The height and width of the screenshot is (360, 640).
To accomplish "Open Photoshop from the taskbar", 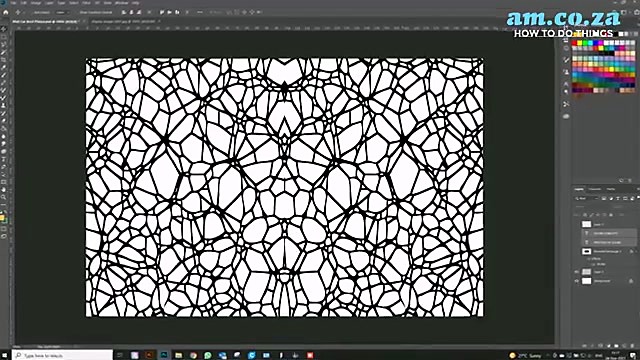I will coord(164,355).
